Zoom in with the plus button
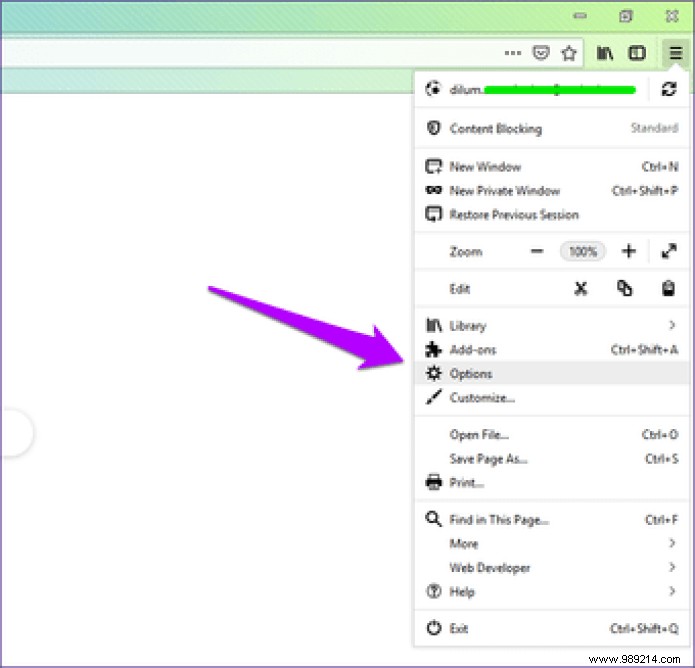695x668 pixels. (629, 251)
